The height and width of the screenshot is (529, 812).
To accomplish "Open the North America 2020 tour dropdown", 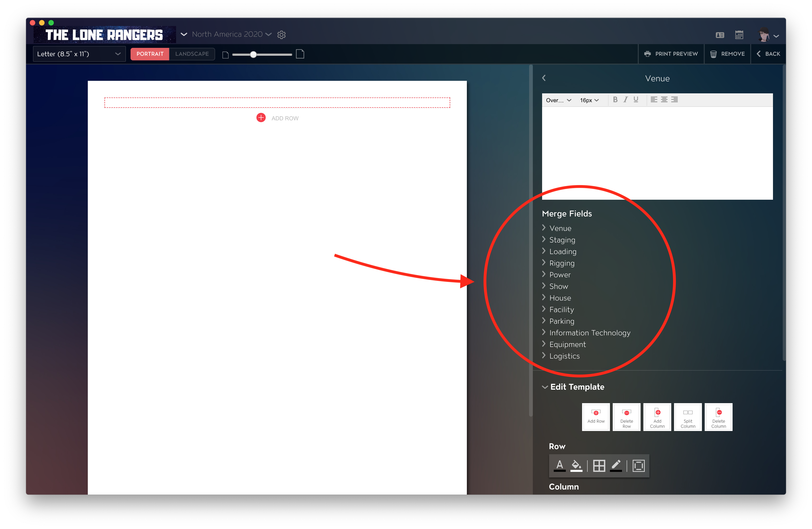I will click(x=232, y=34).
